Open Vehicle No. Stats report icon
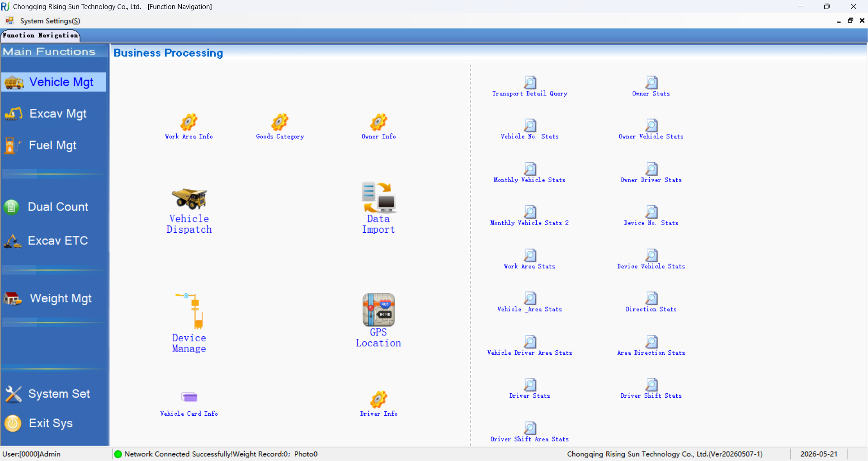 [x=530, y=126]
